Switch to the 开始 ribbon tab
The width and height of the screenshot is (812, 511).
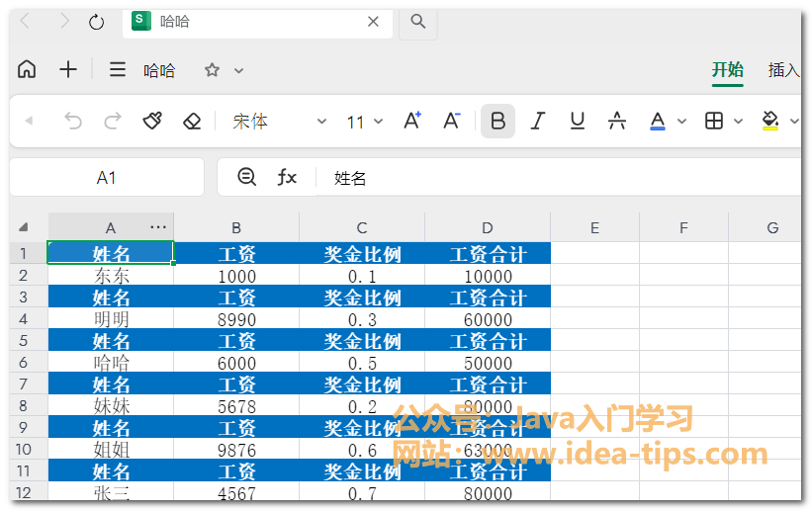(x=727, y=69)
